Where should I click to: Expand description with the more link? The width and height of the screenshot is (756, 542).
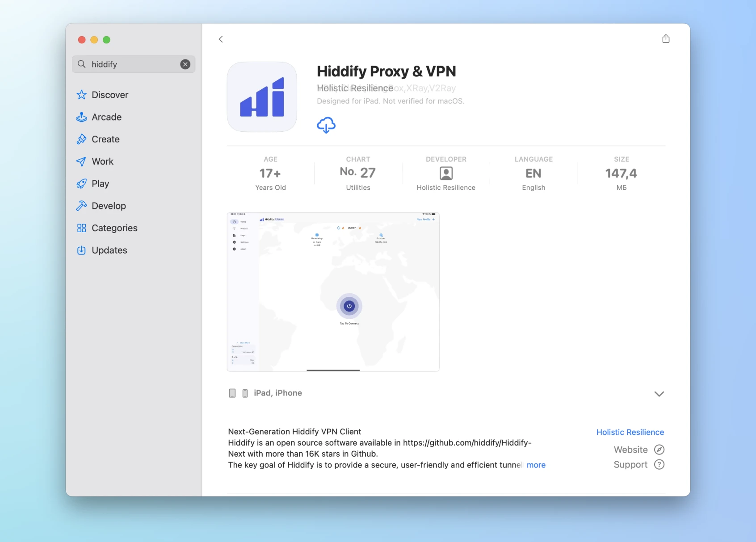[536, 465]
